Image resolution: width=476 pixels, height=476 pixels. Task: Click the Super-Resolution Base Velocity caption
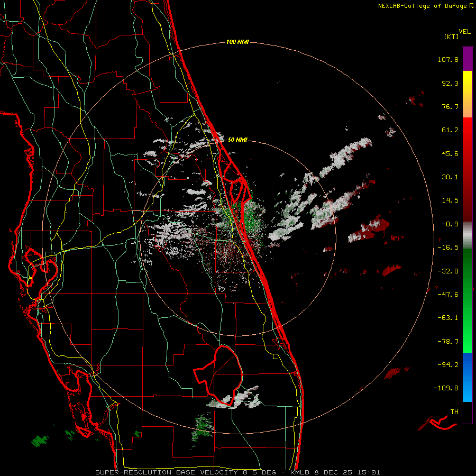click(237, 472)
